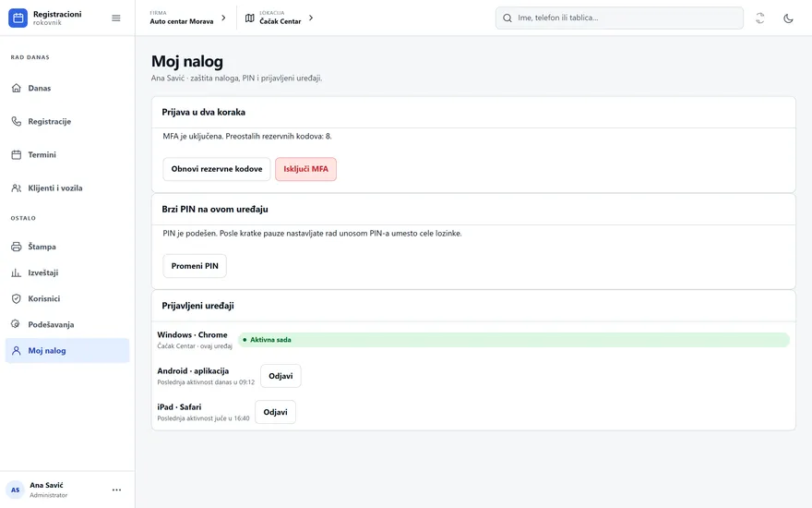
Task: Click Poslednja aktivnost juče u 16:40 text
Action: [204, 418]
